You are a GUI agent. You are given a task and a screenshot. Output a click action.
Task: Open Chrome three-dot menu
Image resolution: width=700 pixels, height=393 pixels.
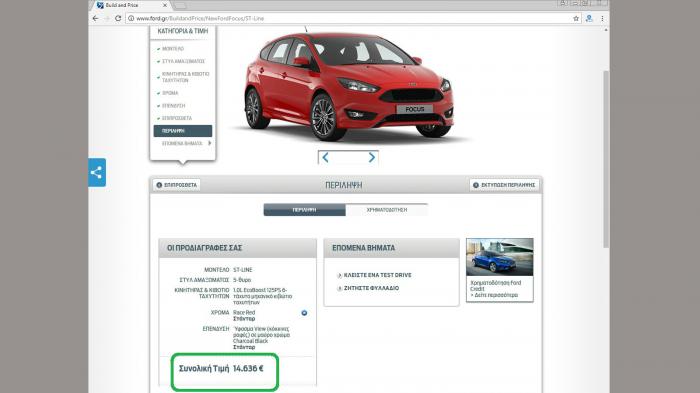pos(602,18)
